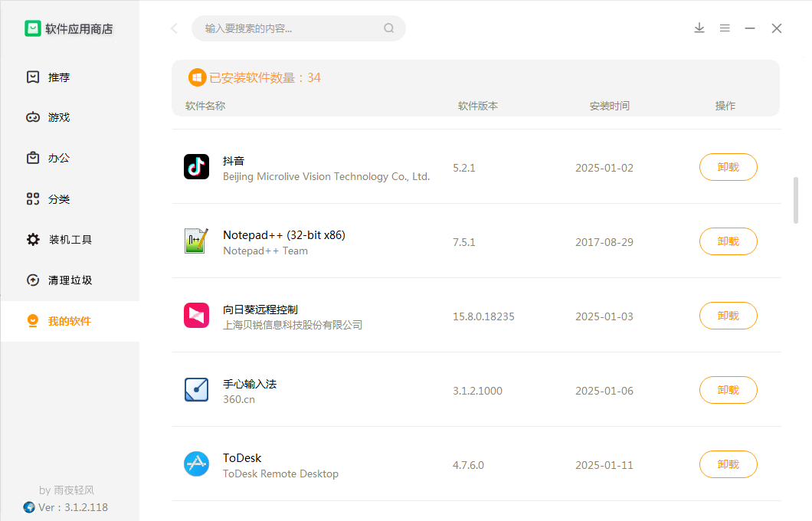Click the date 2025-01-02
Image resolution: width=812 pixels, height=521 pixels.
604,168
